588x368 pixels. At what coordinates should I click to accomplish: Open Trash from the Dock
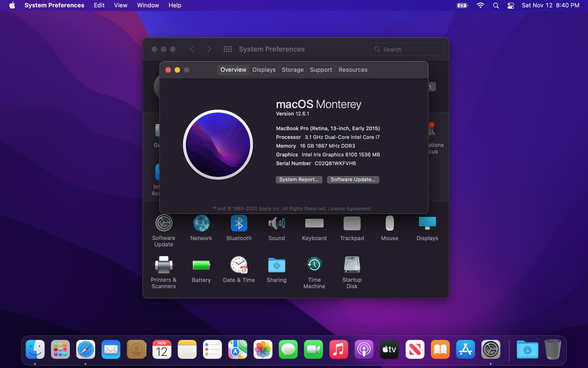pos(553,349)
